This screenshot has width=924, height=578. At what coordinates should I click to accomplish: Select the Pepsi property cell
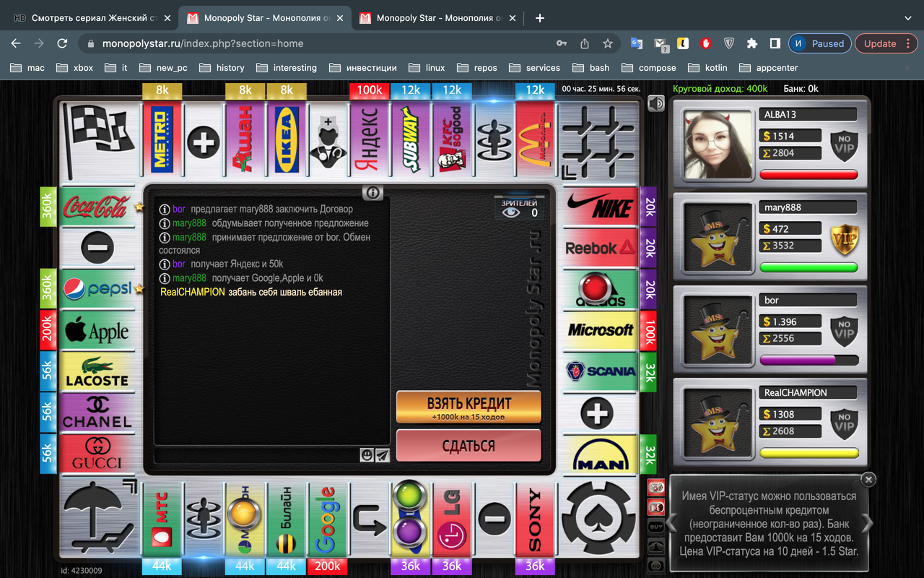click(97, 289)
